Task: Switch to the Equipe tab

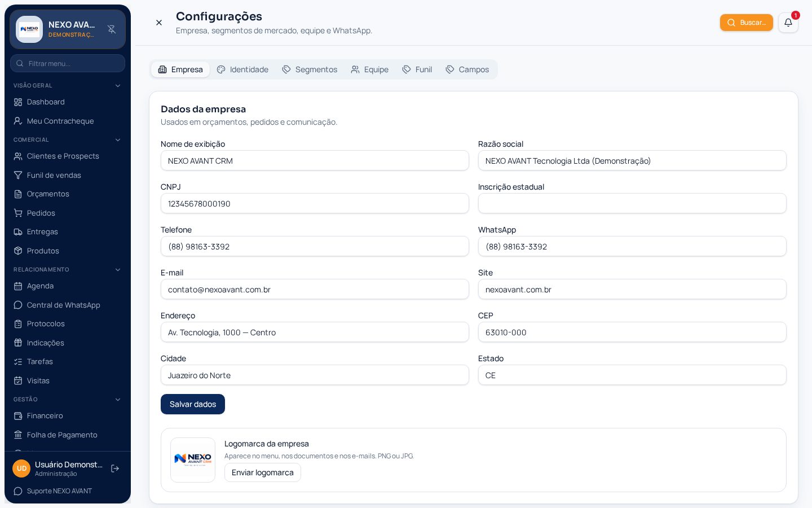Action: pyautogui.click(x=370, y=69)
